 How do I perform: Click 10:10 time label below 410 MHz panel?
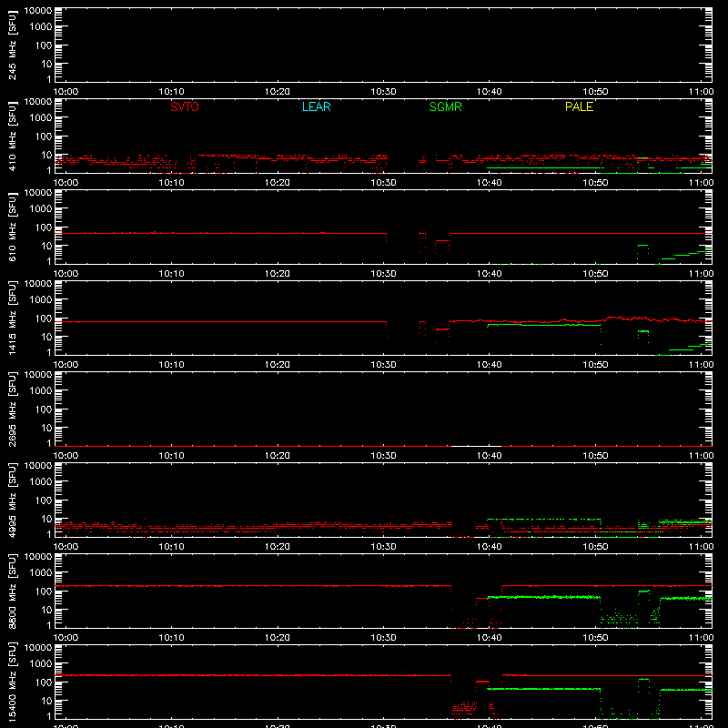pos(172,183)
